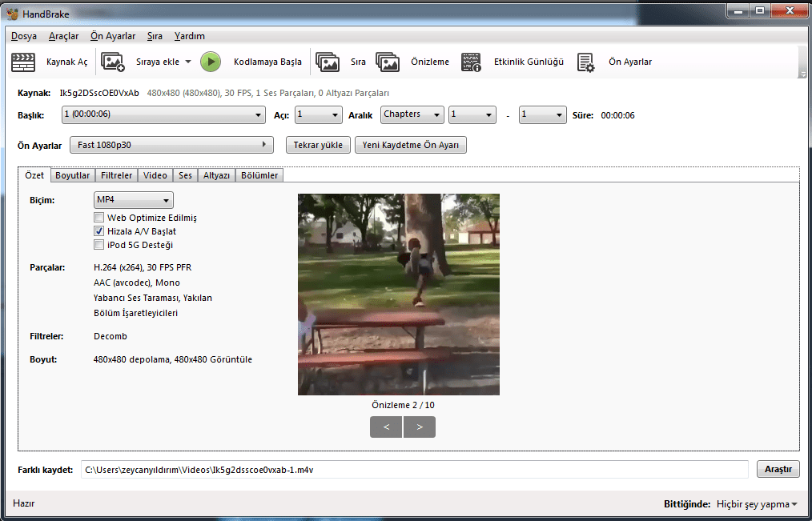Viewport: 812px width, 521px height.
Task: Expand the Sıraya ekle dropdown arrow
Action: (188, 62)
